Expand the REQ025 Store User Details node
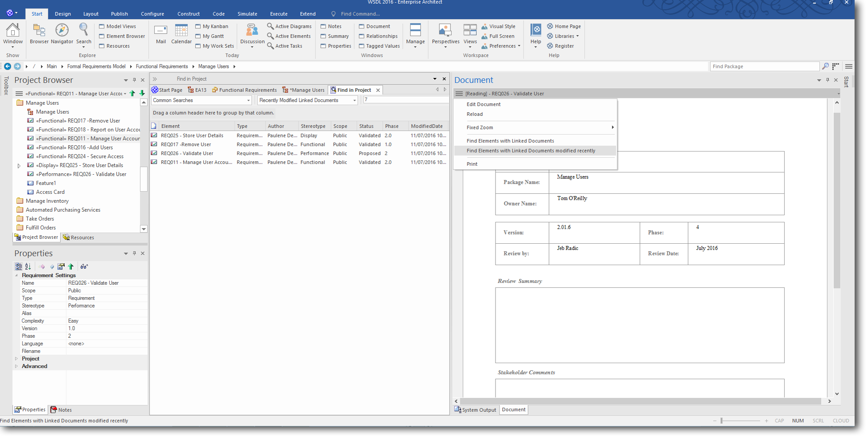 (19, 166)
